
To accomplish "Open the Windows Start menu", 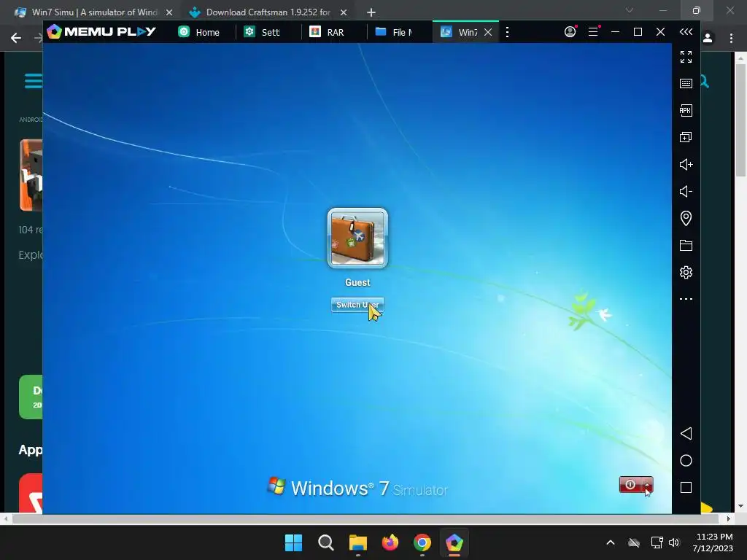I will tap(293, 542).
